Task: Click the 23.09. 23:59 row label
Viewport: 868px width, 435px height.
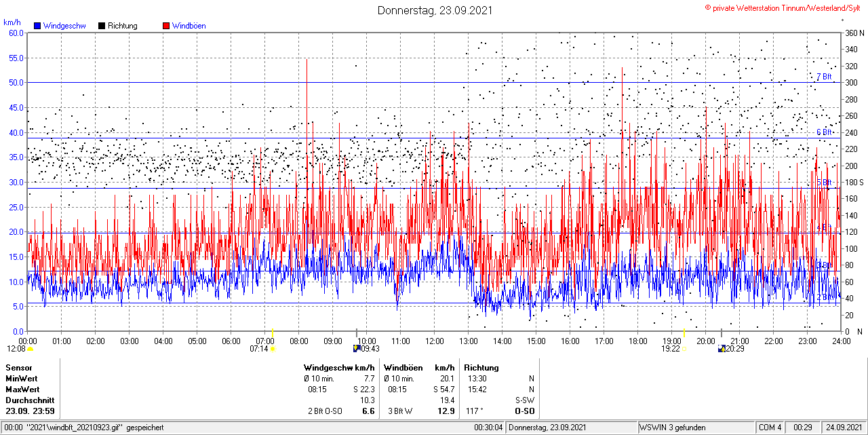Action: point(31,411)
